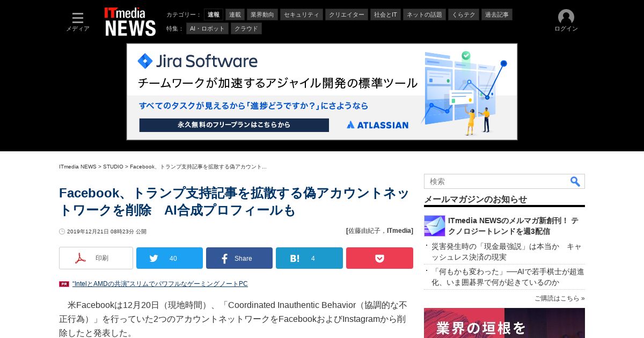Save the article to Pocket
Screen dimensions: 644x338
click(379, 258)
